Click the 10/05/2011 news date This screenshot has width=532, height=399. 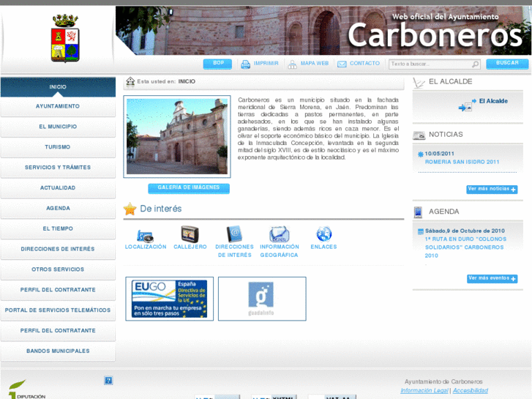(439, 154)
